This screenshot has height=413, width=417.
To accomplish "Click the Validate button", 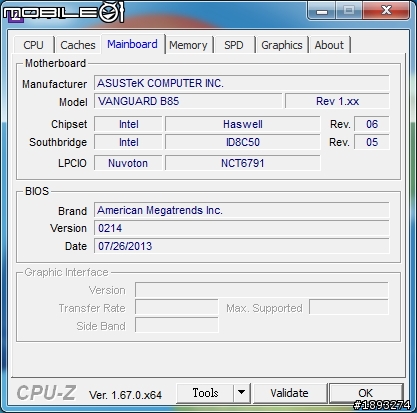I will 290,393.
